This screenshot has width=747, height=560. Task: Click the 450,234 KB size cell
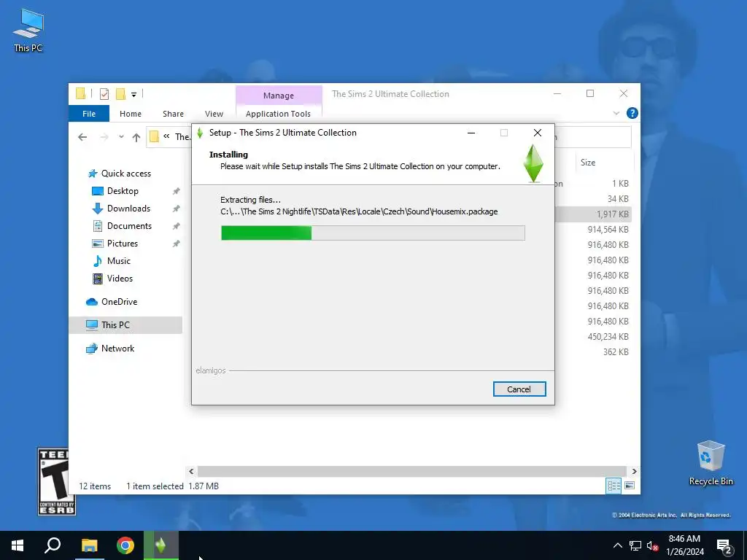[x=608, y=337]
